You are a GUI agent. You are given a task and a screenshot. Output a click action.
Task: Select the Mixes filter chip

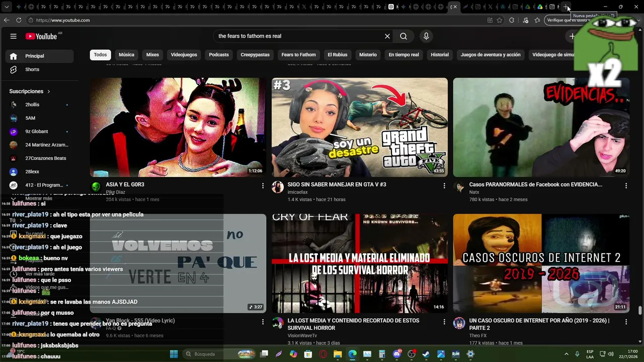coord(152,55)
